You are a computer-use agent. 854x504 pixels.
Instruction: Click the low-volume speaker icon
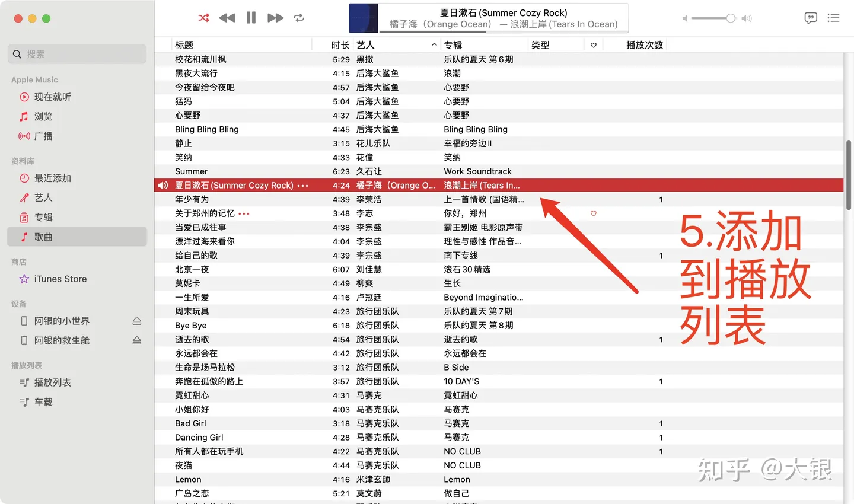[685, 18]
